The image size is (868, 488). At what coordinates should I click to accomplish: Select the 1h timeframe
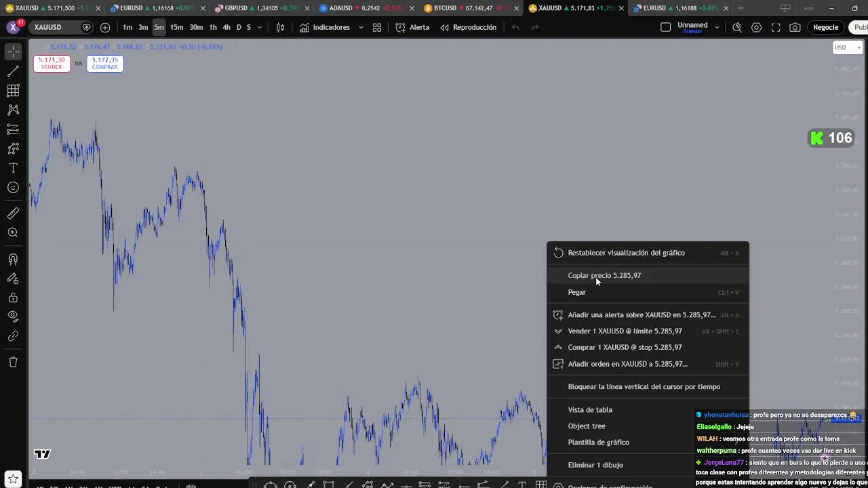(x=213, y=27)
